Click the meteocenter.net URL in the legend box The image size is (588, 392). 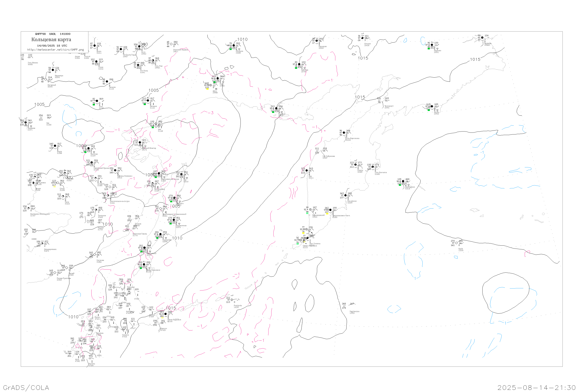(55, 50)
